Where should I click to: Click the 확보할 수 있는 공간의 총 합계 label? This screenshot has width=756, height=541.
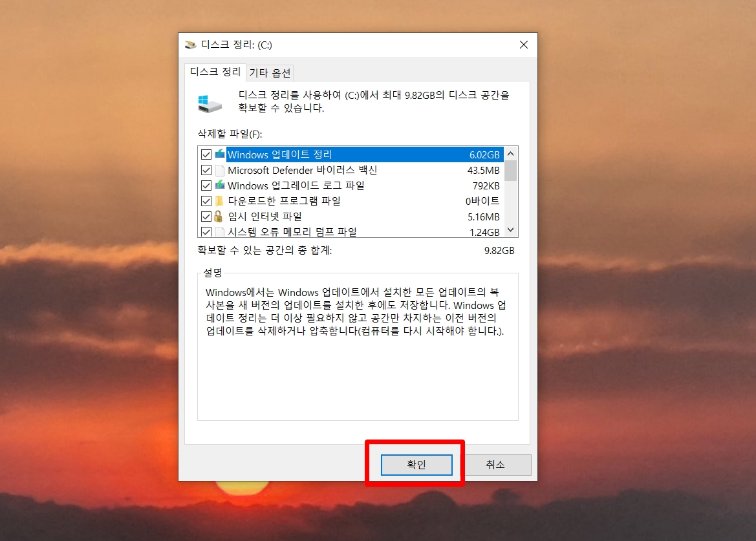[265, 250]
